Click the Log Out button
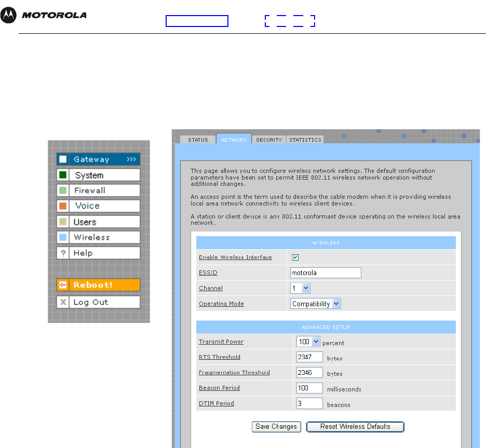Image resolution: width=501 pixels, height=448 pixels. (x=99, y=302)
